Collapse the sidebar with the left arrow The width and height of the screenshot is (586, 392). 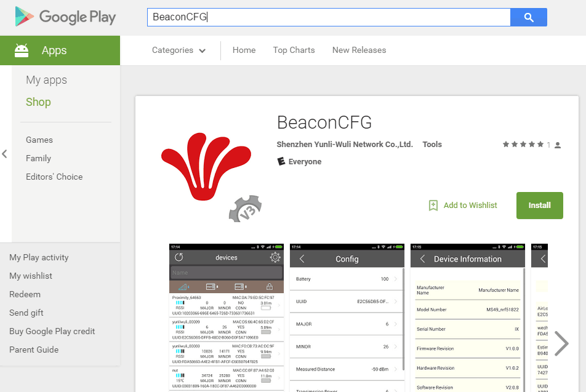click(4, 154)
